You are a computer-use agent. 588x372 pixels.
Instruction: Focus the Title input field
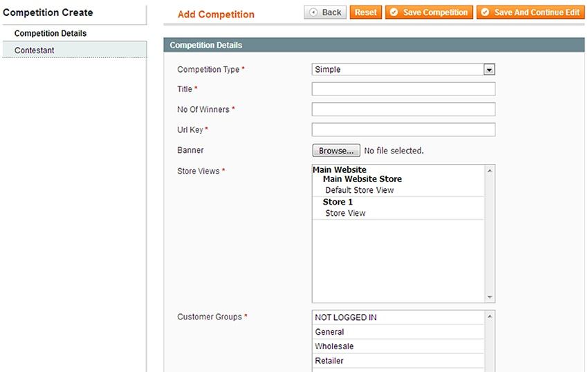pyautogui.click(x=403, y=89)
